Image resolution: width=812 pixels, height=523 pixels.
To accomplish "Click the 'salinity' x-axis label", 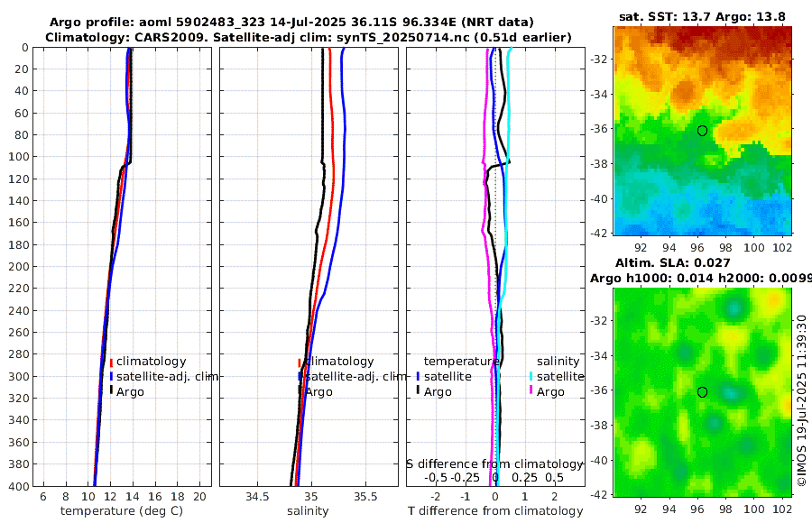I will click(x=309, y=511).
